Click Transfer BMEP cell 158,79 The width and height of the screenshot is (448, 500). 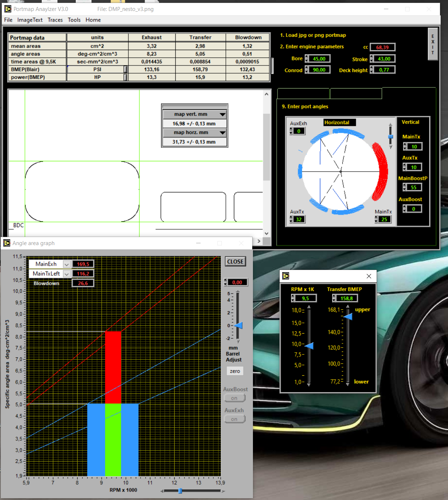[200, 69]
